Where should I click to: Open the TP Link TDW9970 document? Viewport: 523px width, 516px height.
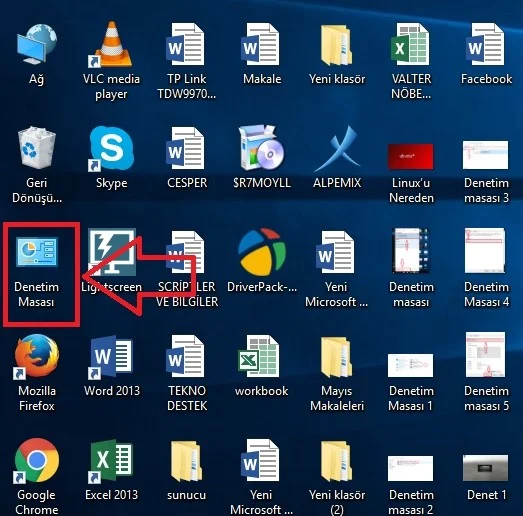tap(186, 45)
